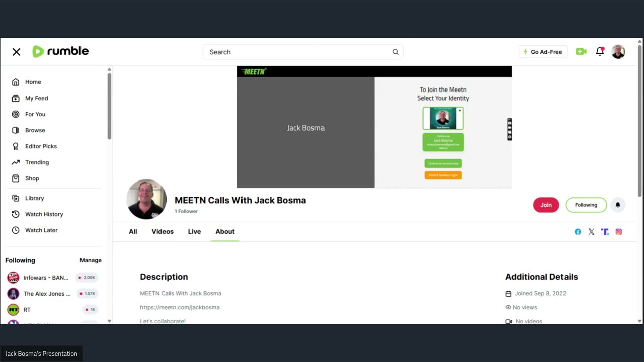Open the channel's X (Twitter) link icon
Viewport: 644px width, 362px height.
(591, 232)
